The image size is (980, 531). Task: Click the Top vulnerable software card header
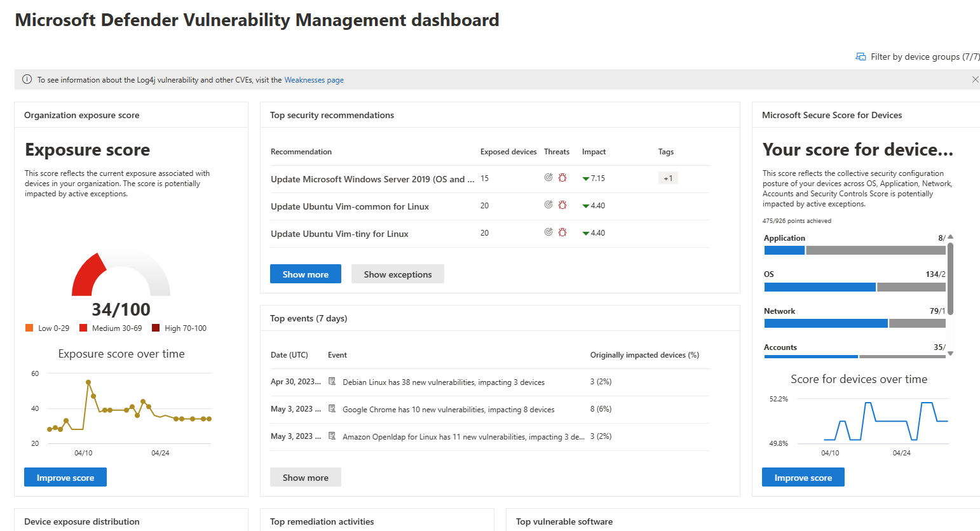[564, 521]
